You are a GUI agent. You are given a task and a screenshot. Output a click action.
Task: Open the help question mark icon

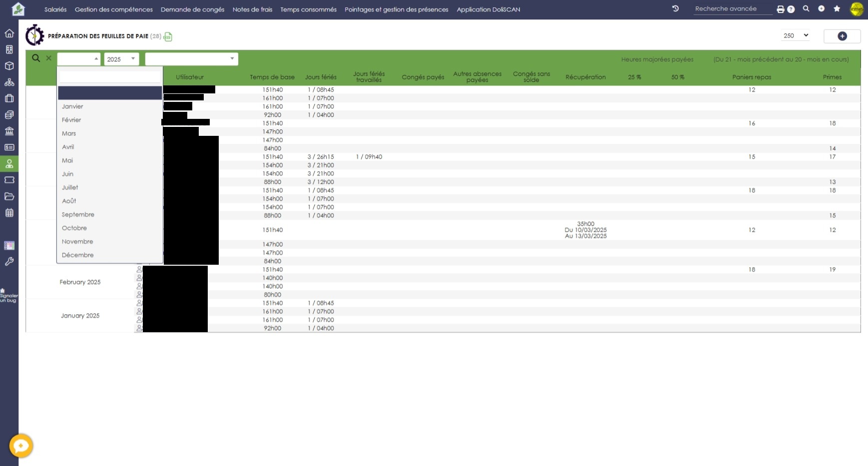click(791, 9)
